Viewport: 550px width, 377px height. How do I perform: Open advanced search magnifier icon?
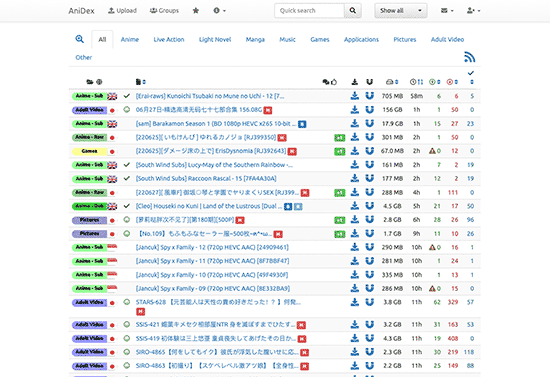pos(80,39)
